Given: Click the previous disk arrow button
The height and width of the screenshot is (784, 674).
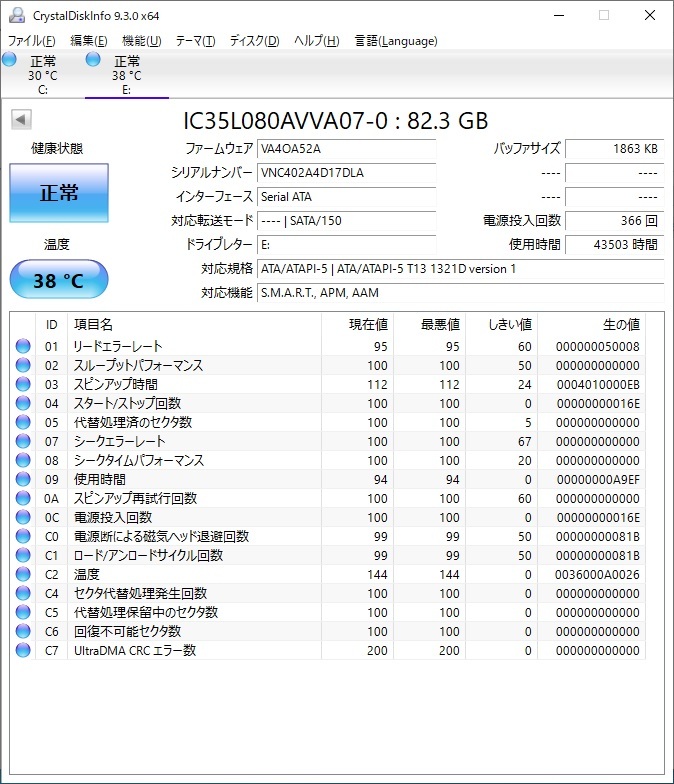Looking at the screenshot, I should [21, 120].
